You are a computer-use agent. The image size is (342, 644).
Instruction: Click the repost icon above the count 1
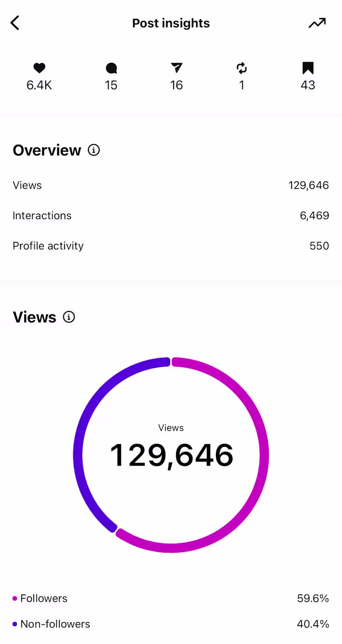[x=242, y=68]
